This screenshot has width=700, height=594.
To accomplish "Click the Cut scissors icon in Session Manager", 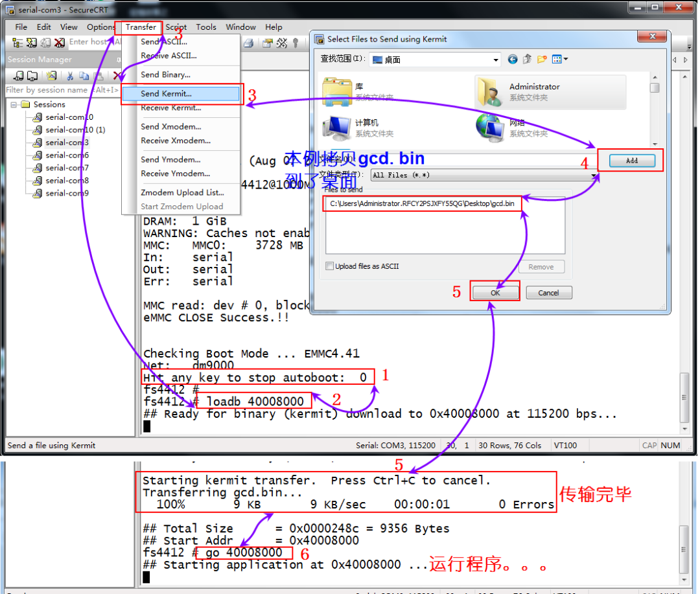I will [x=70, y=76].
